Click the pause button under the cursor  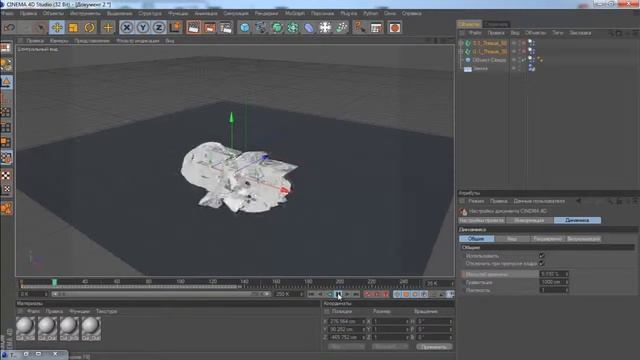tap(338, 294)
